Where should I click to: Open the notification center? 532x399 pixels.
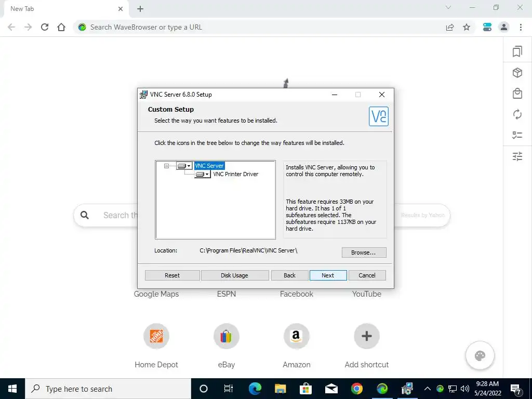[516, 389]
